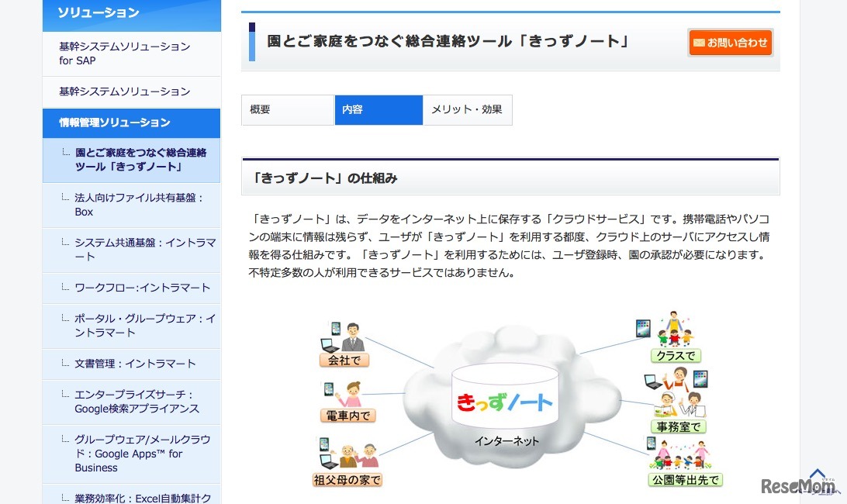The height and width of the screenshot is (504, 847).
Task: Click the 電車内で woman illustration
Action: pos(350,395)
